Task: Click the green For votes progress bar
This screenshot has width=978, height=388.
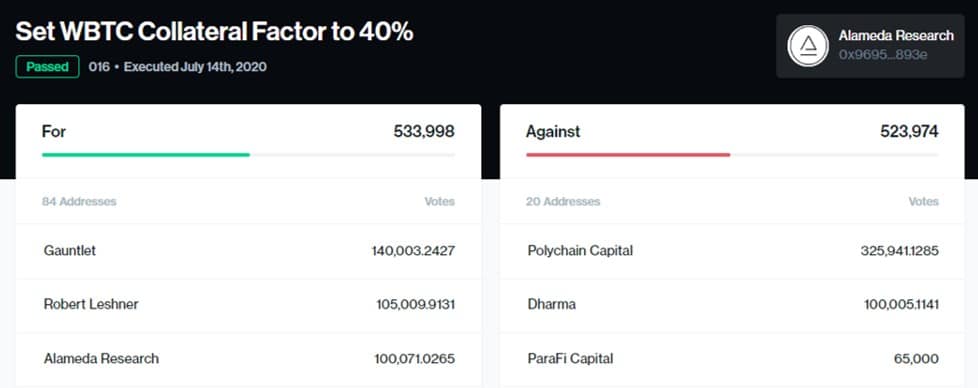Action: pyautogui.click(x=146, y=155)
